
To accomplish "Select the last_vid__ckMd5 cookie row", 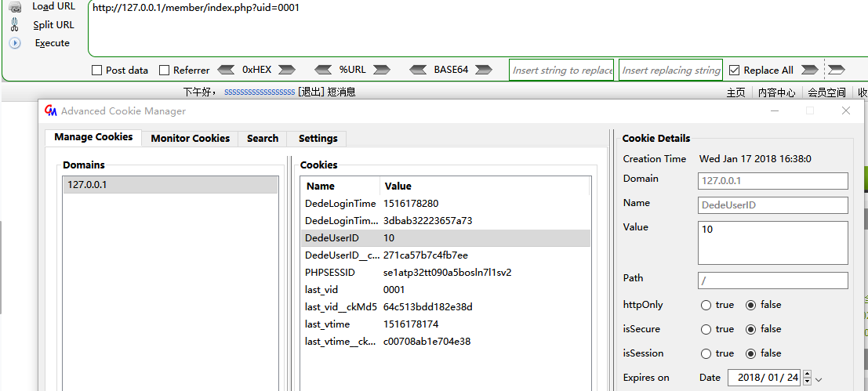I will coord(445,307).
